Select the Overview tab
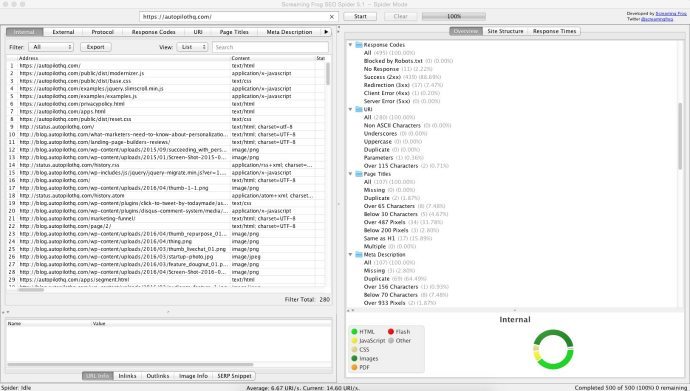The height and width of the screenshot is (391, 690). tap(466, 31)
